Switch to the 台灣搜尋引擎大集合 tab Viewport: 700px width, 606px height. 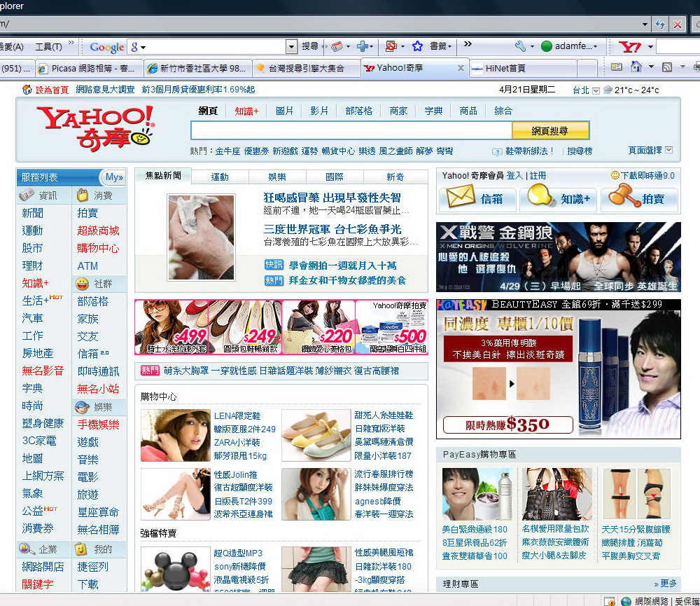point(307,68)
